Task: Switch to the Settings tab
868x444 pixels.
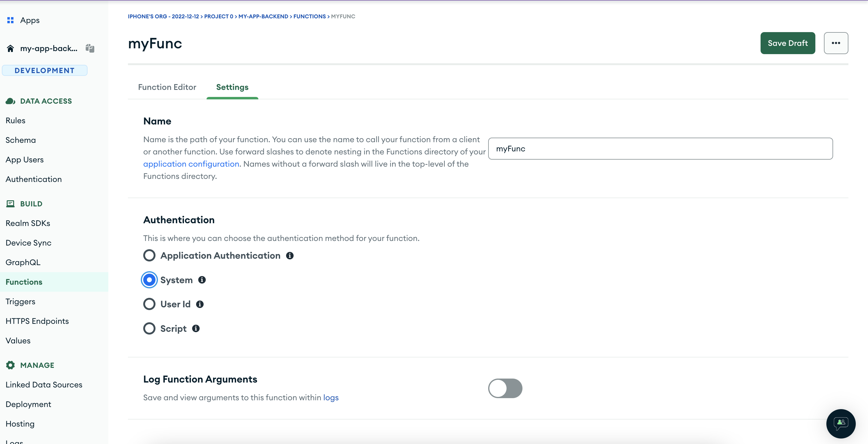Action: pos(233,87)
